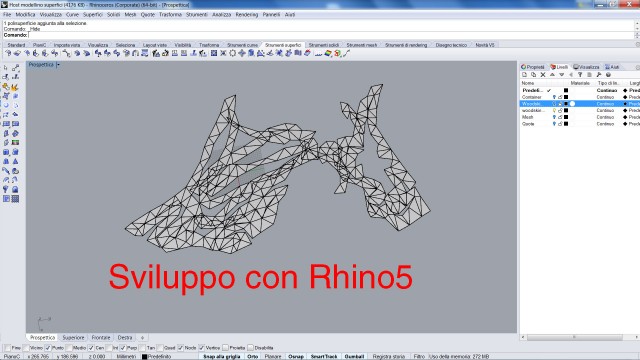Open Predefinito layer selector in status bar
640x360 pixels.
156,356
